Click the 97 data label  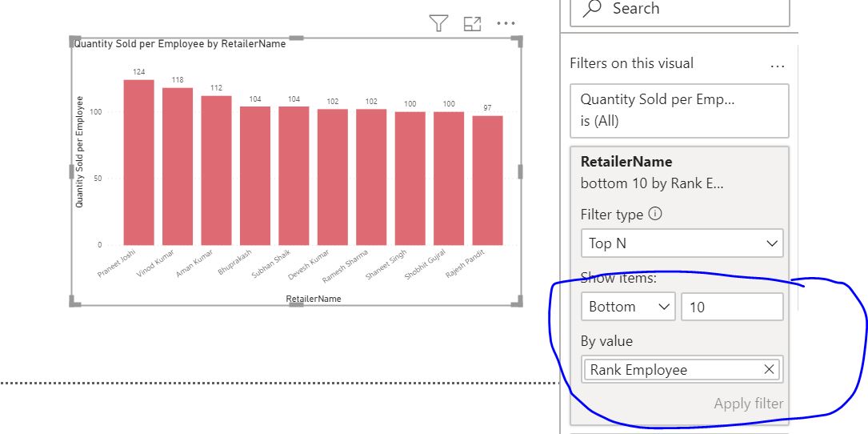pyautogui.click(x=487, y=108)
